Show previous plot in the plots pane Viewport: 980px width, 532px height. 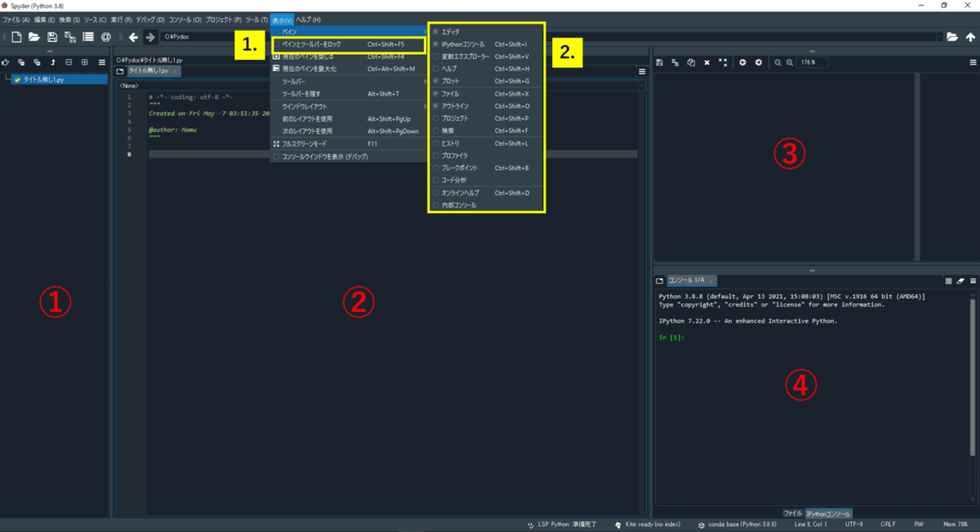[743, 62]
